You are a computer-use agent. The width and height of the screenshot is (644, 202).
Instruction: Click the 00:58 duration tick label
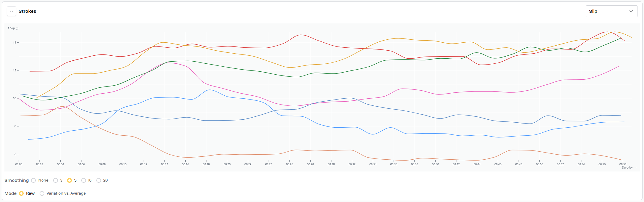[x=623, y=164]
